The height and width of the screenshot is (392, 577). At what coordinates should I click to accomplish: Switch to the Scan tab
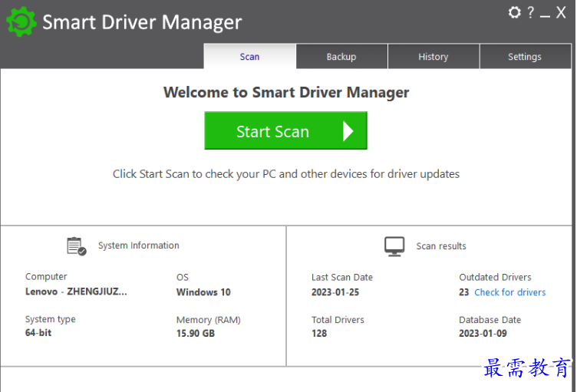pyautogui.click(x=250, y=56)
